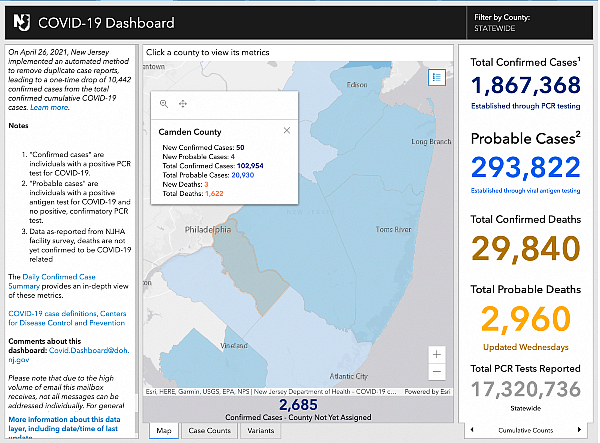Zoom in the map with plus button
The image size is (600, 443).
pos(435,354)
